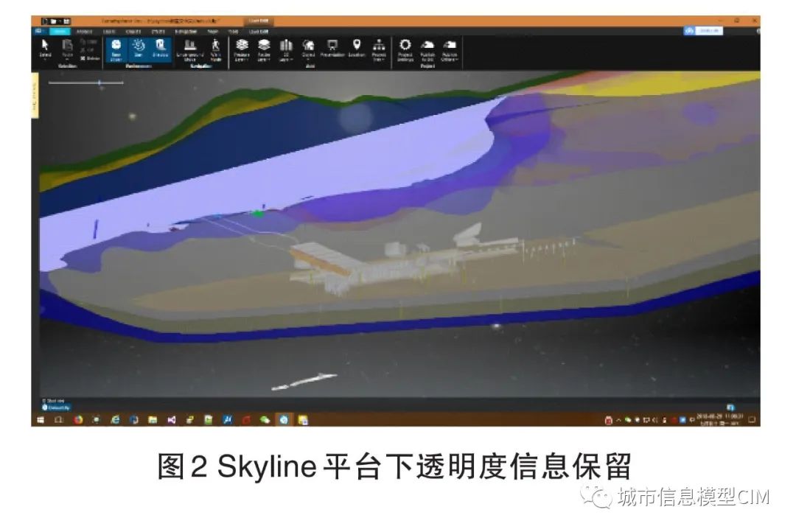
Task: Toggle the Sun lighting mode
Action: pyautogui.click(x=138, y=49)
